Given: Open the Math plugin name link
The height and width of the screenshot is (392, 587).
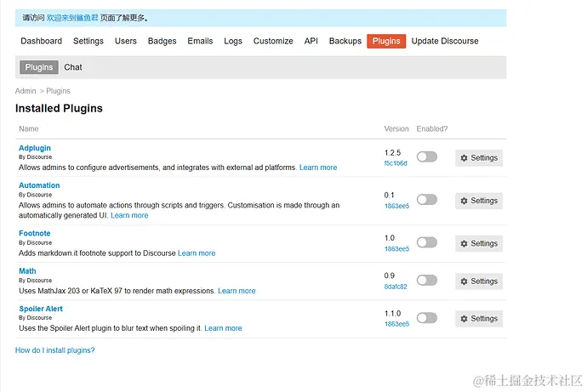Looking at the screenshot, I should pos(27,271).
